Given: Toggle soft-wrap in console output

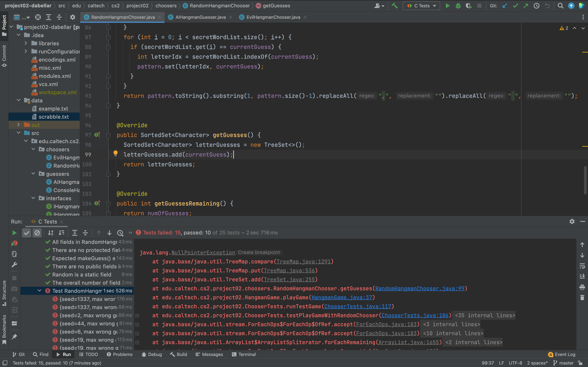Looking at the screenshot, I should pyautogui.click(x=582, y=266).
